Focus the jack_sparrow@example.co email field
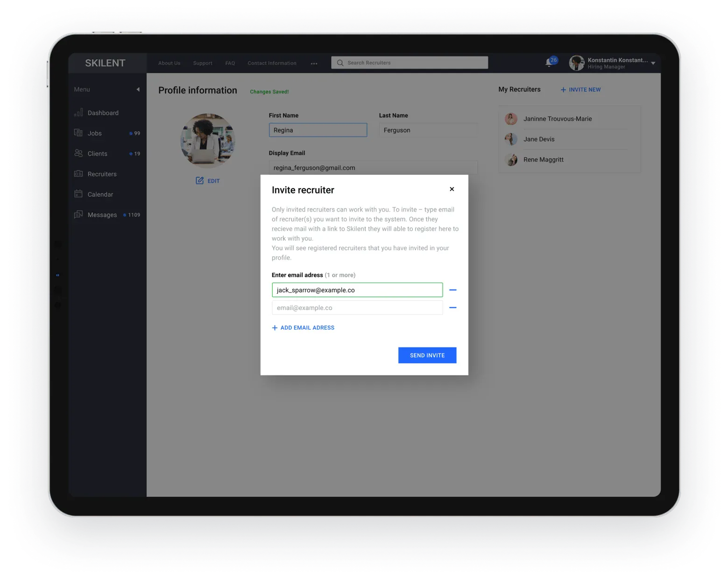This screenshot has width=728, height=579. [357, 290]
